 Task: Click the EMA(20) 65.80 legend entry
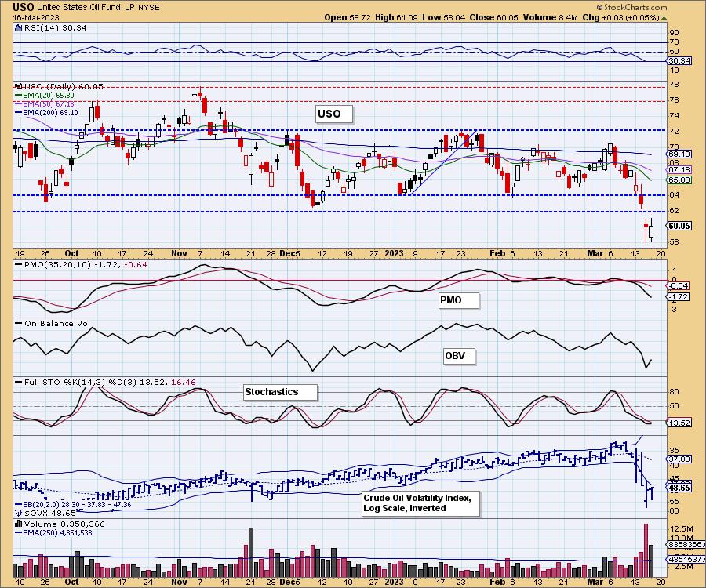(x=45, y=96)
